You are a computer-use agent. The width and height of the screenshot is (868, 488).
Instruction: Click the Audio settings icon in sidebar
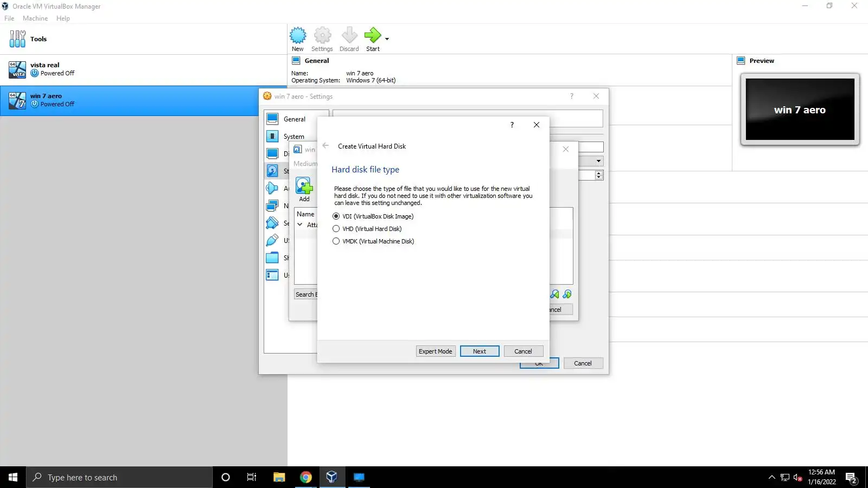pos(272,188)
